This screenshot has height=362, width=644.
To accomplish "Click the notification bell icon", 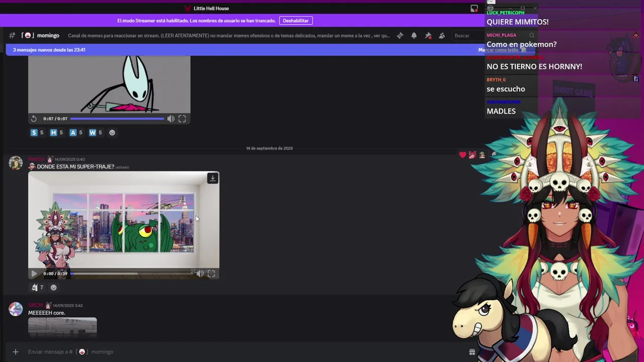I will (414, 36).
